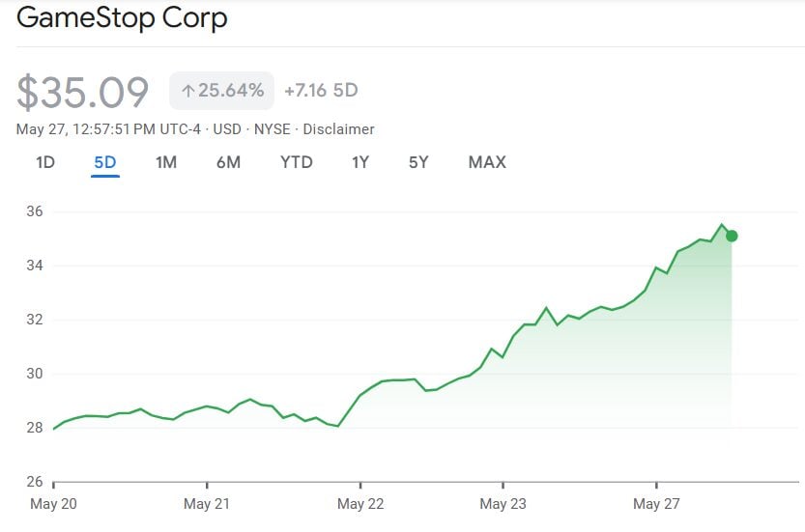Click the May 20 date marker
The height and width of the screenshot is (532, 805).
coord(53,504)
